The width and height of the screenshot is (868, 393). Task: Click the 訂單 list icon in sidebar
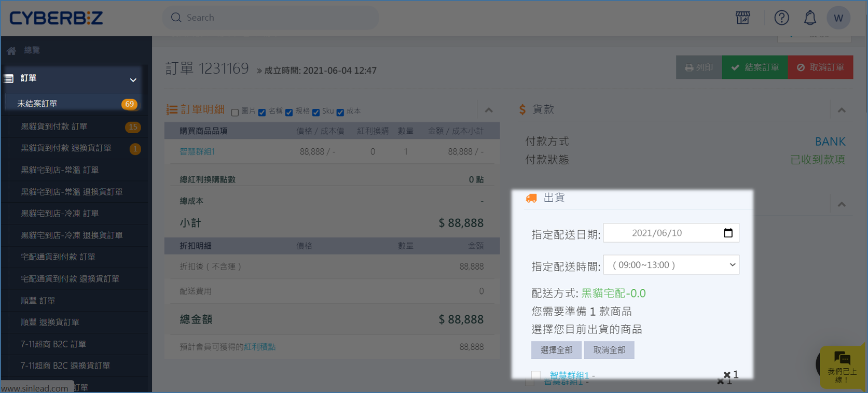(9, 79)
